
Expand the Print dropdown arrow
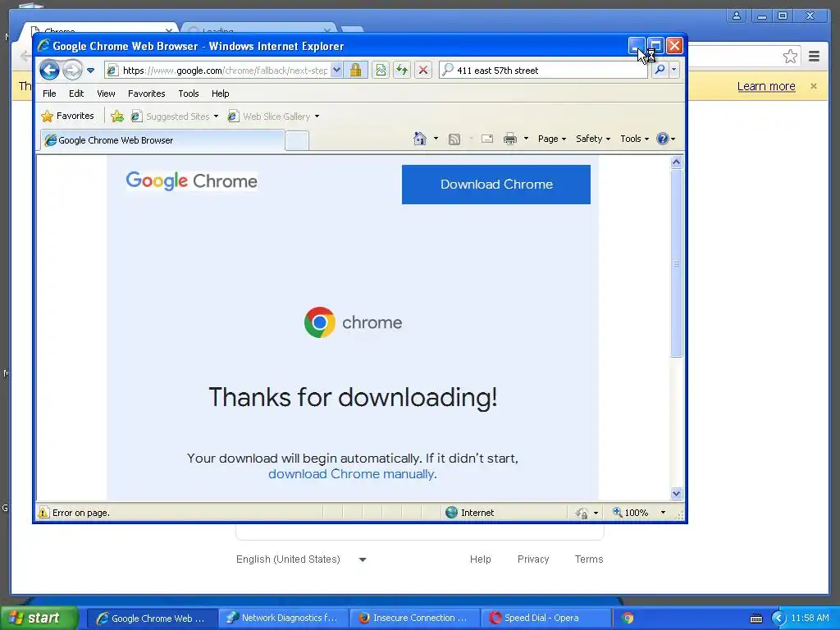click(x=526, y=139)
